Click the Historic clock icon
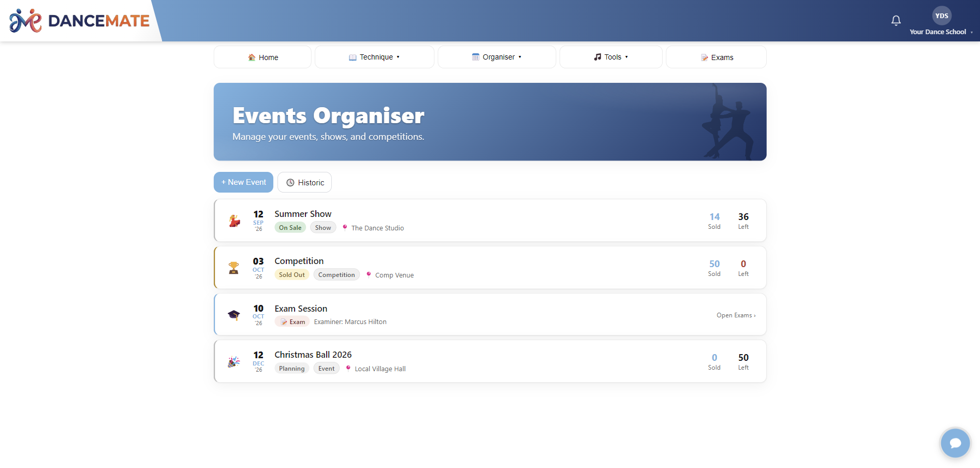The height and width of the screenshot is (468, 980). (x=290, y=183)
